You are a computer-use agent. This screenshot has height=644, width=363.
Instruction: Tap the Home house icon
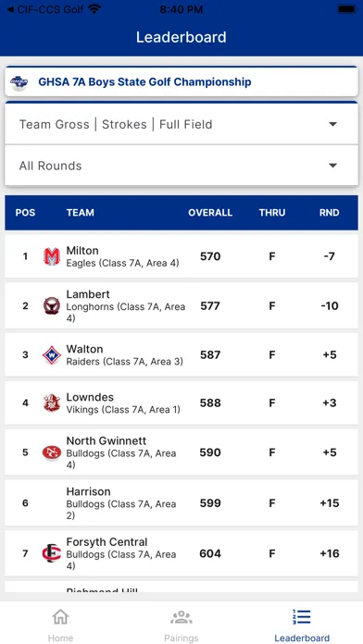[60, 617]
